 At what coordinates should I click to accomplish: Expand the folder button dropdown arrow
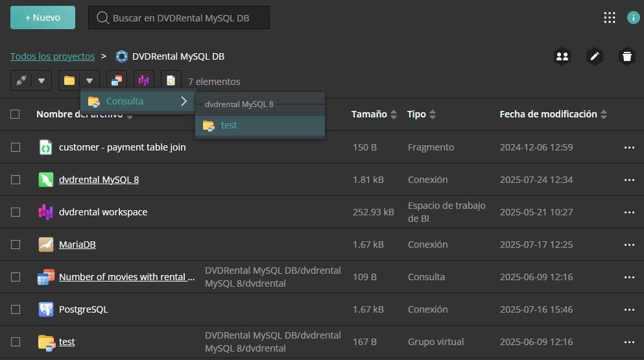click(89, 81)
